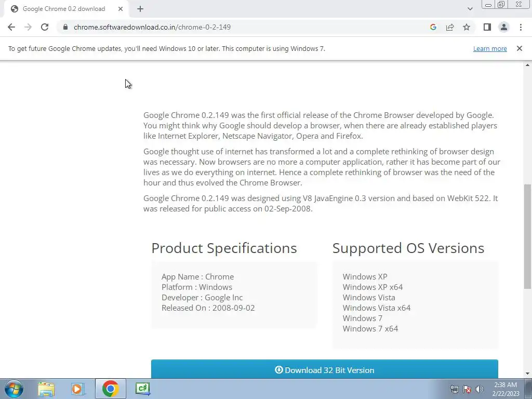Open the Windows Start menu orb
This screenshot has height=399, width=532.
[14, 389]
